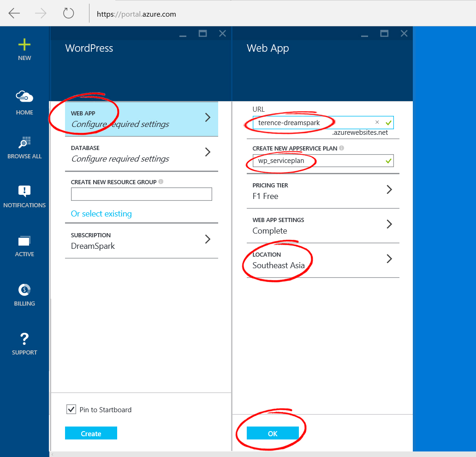
Task: Toggle Pin to Startboard checkbox
Action: click(71, 409)
